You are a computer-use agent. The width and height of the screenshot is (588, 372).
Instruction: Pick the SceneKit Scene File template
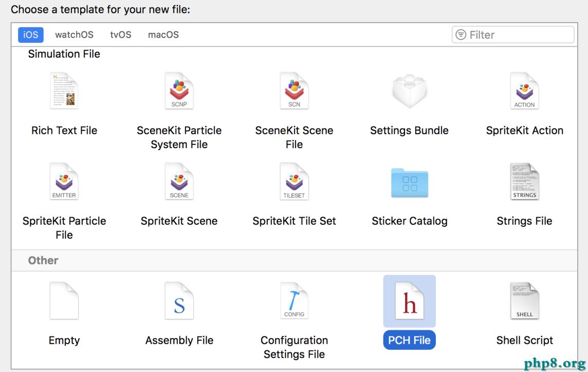coord(294,91)
